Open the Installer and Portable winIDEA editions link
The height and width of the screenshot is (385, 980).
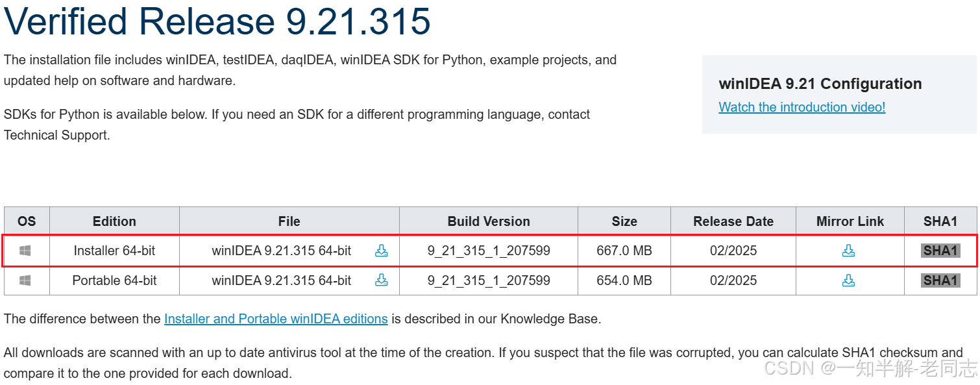(276, 319)
